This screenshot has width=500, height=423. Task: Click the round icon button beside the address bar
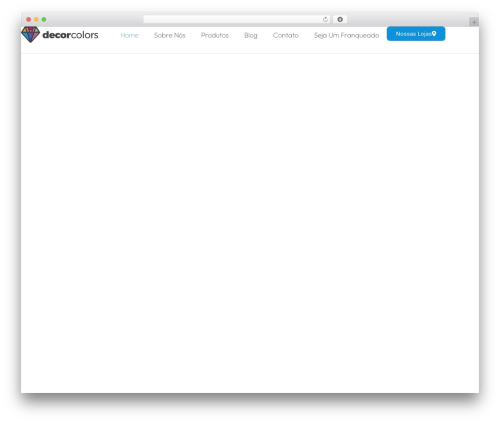(x=340, y=19)
